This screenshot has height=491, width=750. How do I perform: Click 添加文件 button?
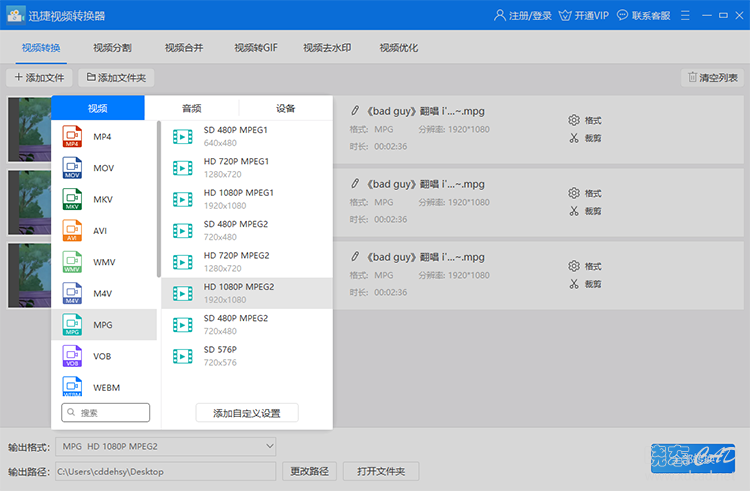coord(39,77)
